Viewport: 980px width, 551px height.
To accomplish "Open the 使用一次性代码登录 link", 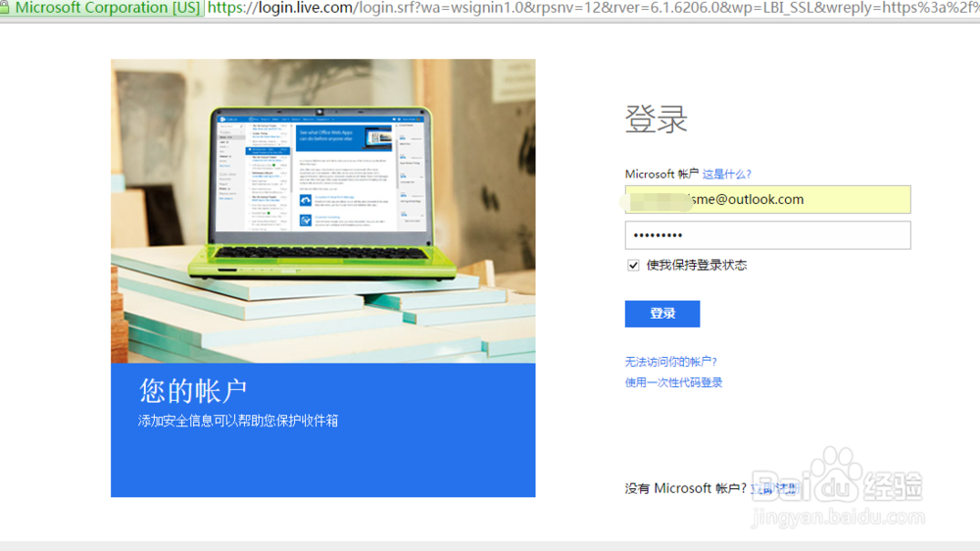I will pyautogui.click(x=674, y=382).
